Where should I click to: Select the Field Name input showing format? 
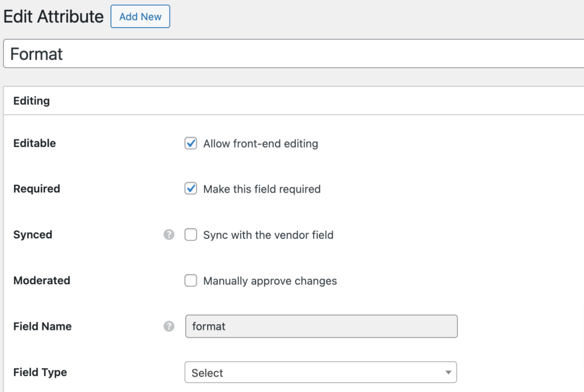(x=321, y=326)
